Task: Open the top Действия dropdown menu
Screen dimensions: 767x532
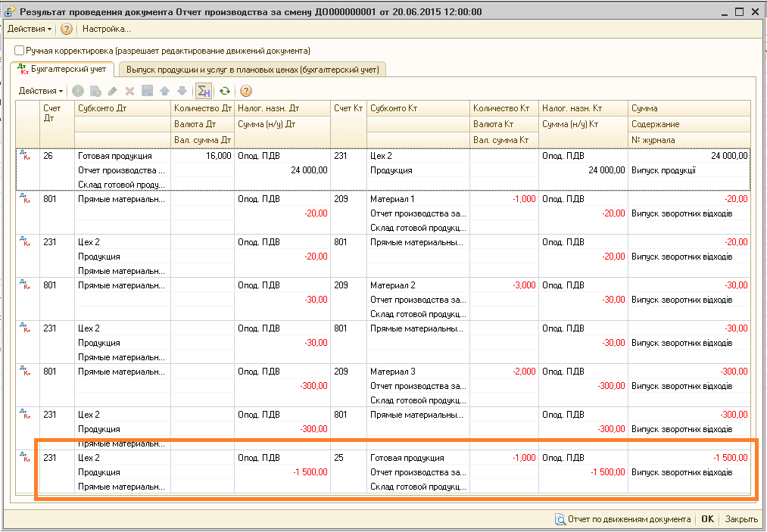Action: click(x=30, y=30)
